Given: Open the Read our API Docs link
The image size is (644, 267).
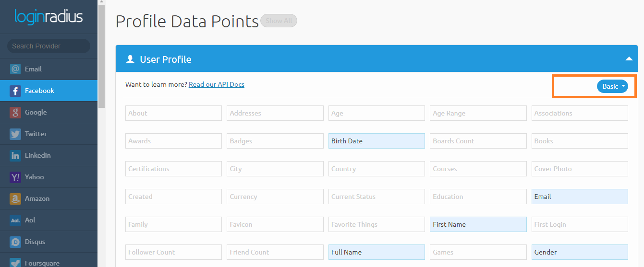Looking at the screenshot, I should tap(217, 84).
